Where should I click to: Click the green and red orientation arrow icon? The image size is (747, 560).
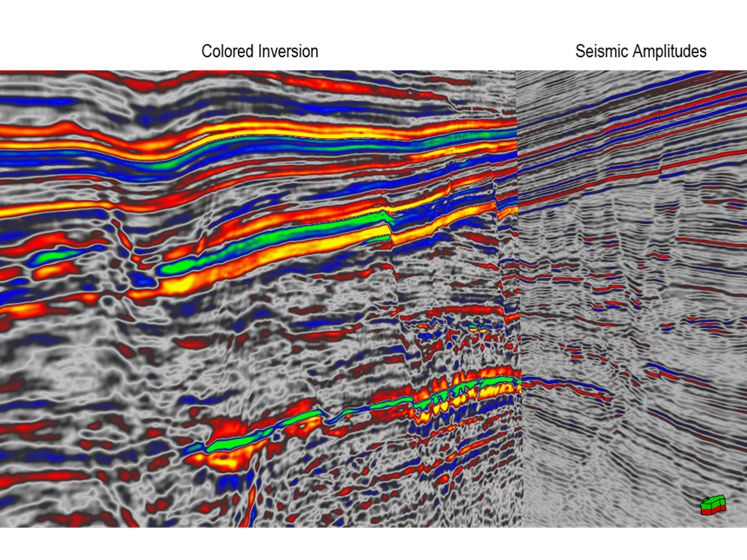pos(712,505)
